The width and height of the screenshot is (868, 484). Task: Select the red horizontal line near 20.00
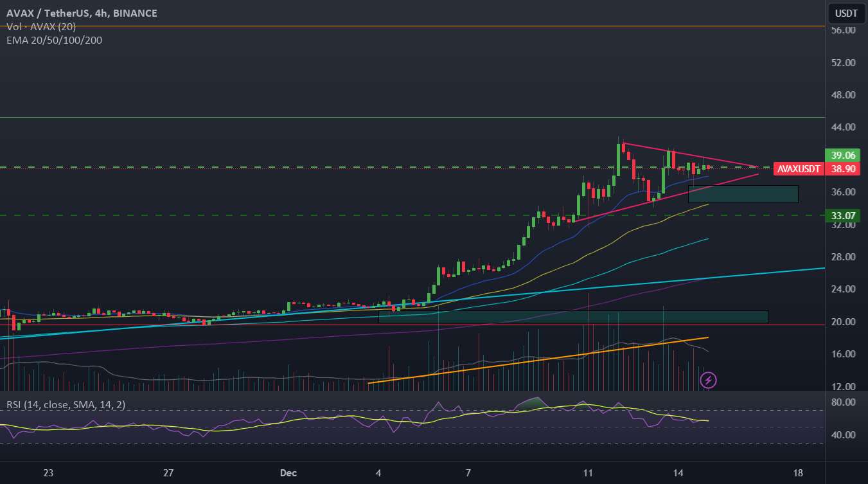click(411, 325)
